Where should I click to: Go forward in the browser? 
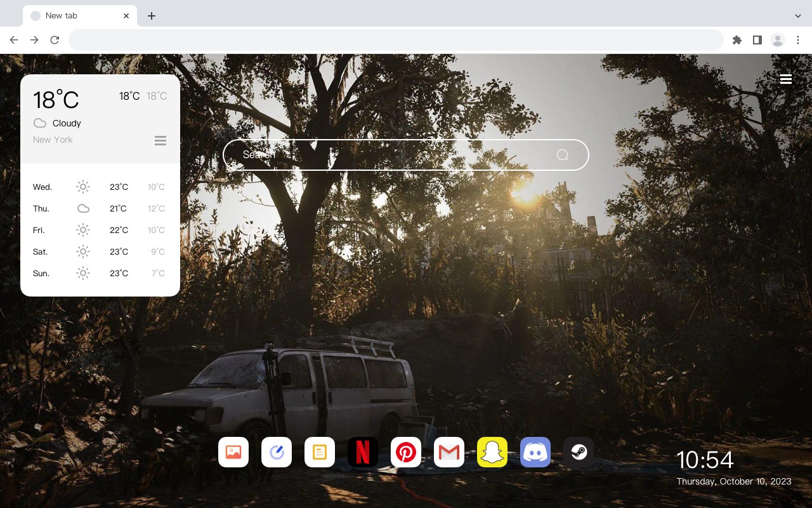[x=34, y=40]
